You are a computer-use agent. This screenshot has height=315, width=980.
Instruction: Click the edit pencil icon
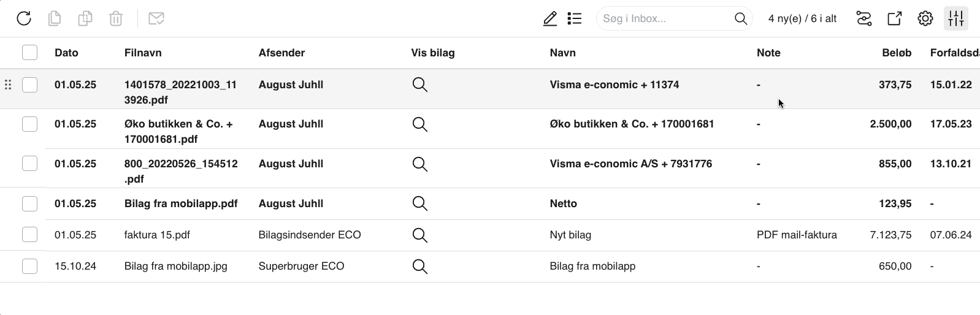coord(550,18)
